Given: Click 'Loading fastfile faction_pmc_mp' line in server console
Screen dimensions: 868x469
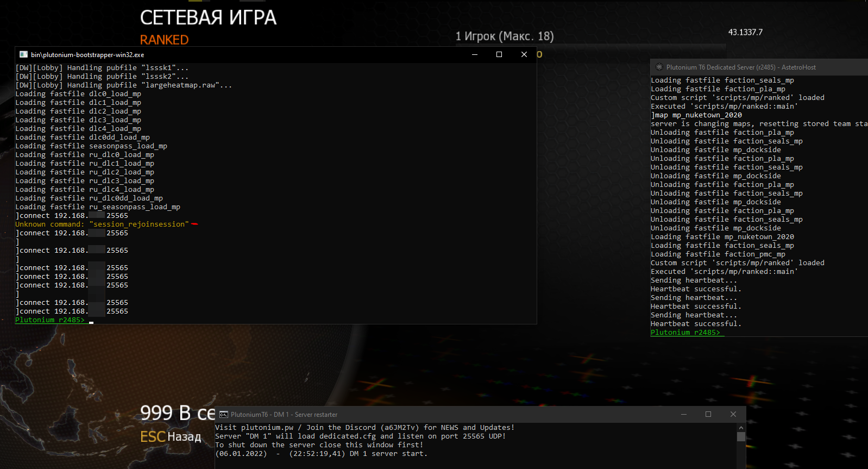Looking at the screenshot, I should point(718,254).
